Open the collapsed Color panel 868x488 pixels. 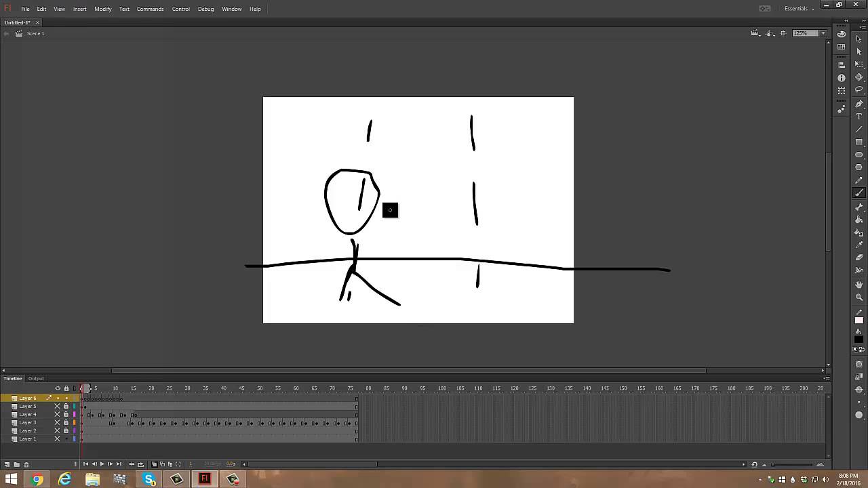[x=842, y=34]
